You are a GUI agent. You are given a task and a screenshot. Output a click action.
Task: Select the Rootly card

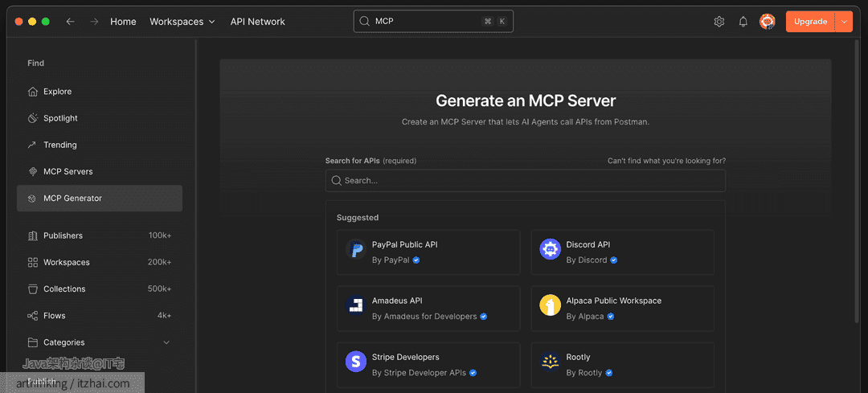pos(623,365)
